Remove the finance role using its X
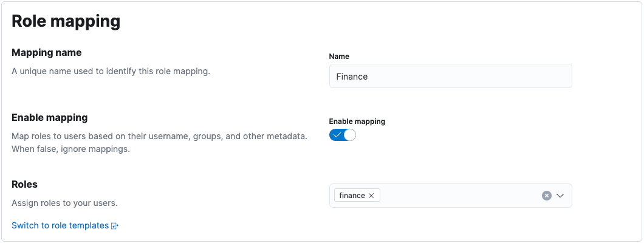The width and height of the screenshot is (644, 243). point(371,196)
